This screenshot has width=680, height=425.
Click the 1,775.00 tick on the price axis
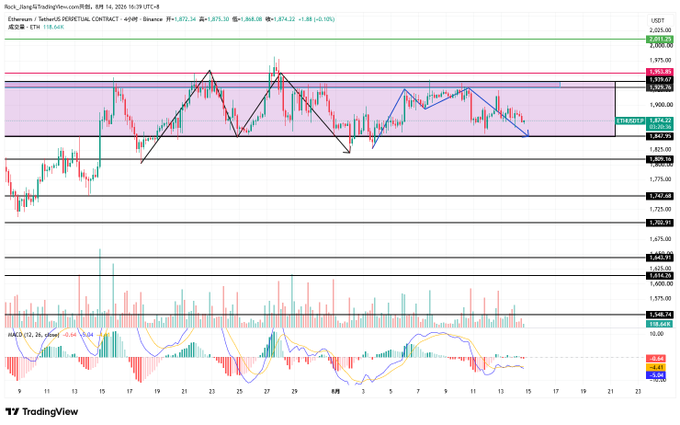coord(660,179)
